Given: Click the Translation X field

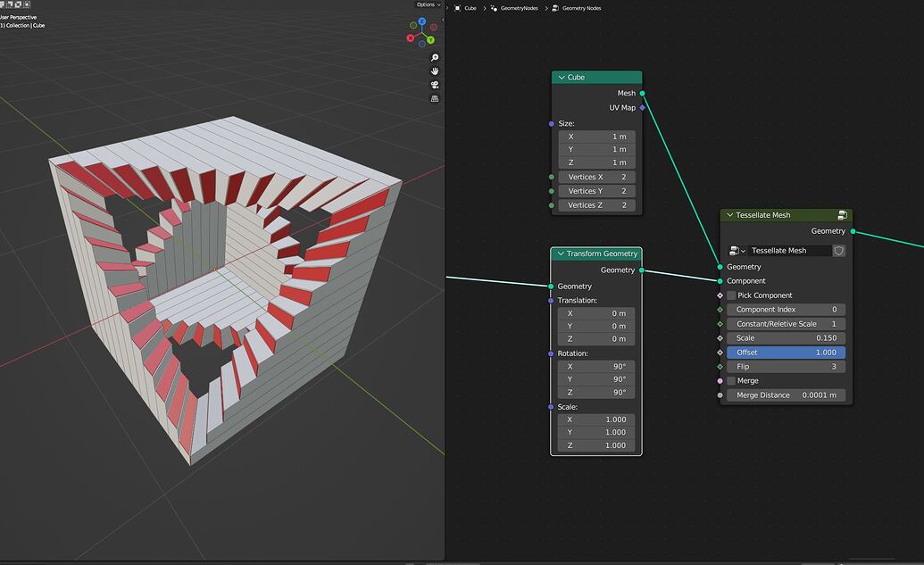Looking at the screenshot, I should (596, 313).
